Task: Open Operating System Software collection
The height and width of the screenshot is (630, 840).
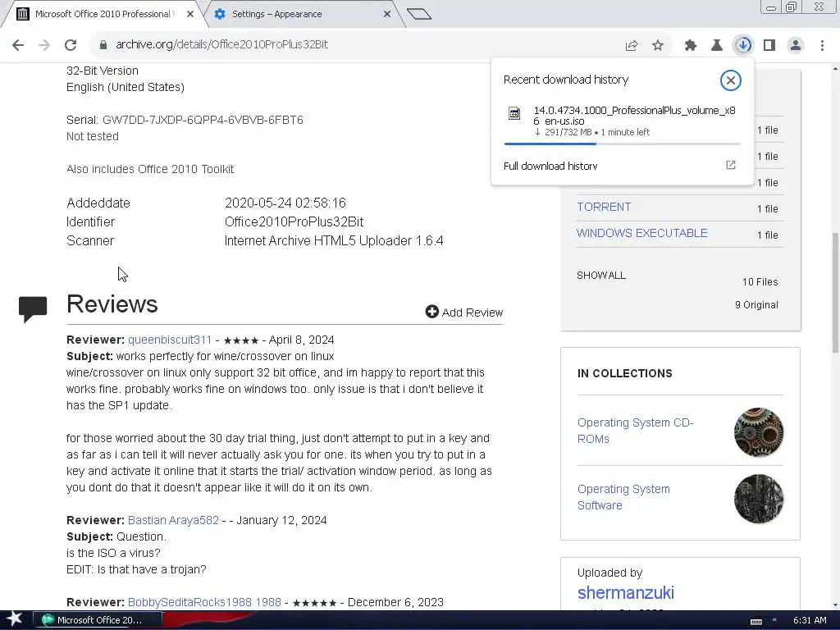Action: pos(623,497)
